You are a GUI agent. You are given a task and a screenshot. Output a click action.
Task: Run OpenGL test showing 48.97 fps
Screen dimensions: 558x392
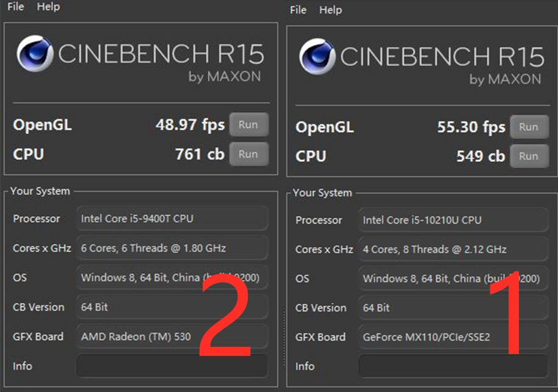pos(248,125)
